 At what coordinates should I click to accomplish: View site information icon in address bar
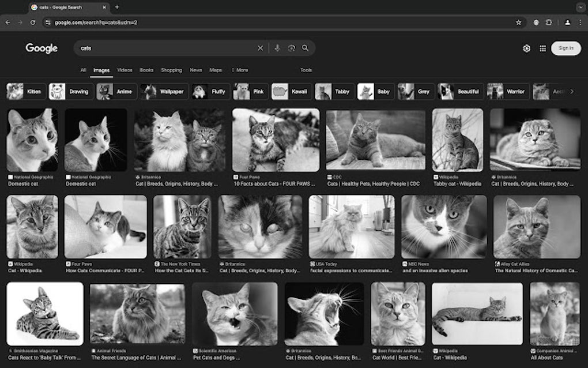pos(48,22)
